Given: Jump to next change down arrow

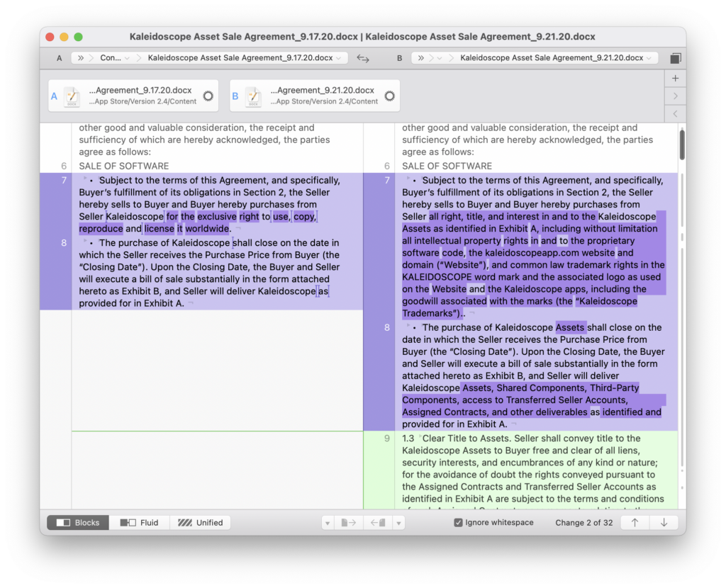Looking at the screenshot, I should pos(664,523).
